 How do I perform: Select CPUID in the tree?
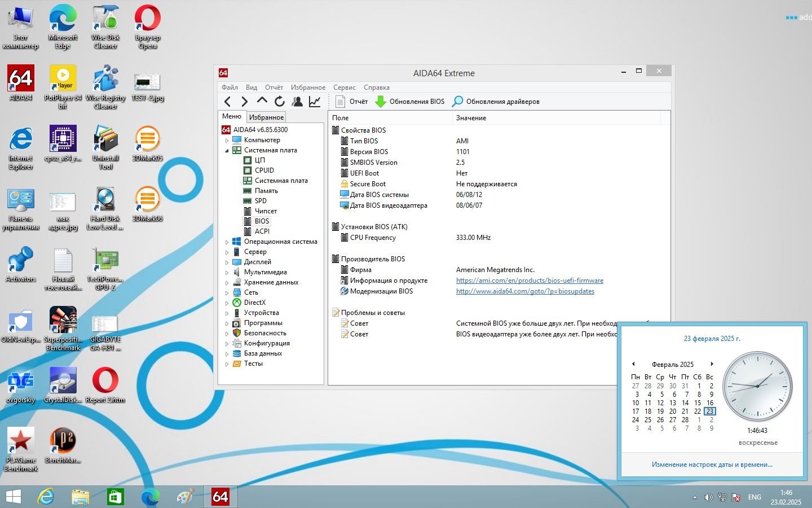(264, 170)
